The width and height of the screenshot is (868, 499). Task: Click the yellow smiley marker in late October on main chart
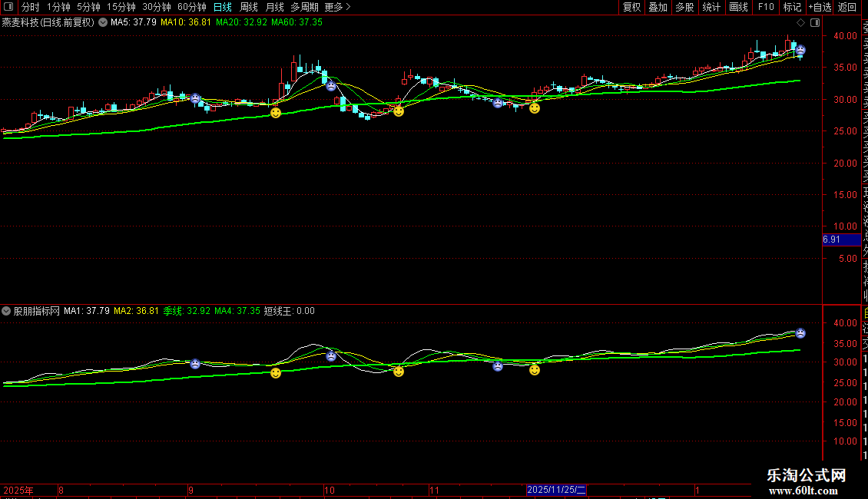click(399, 111)
